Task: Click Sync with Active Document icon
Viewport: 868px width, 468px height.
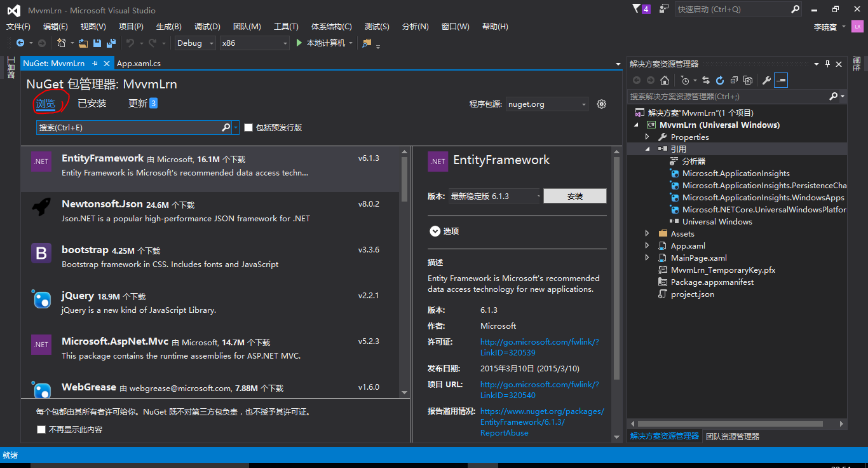Action: [x=705, y=80]
